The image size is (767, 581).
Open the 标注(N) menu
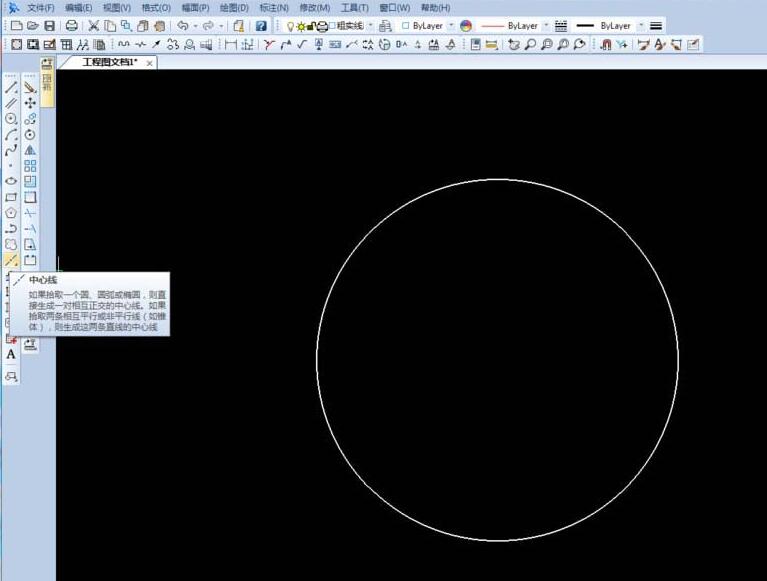click(273, 8)
